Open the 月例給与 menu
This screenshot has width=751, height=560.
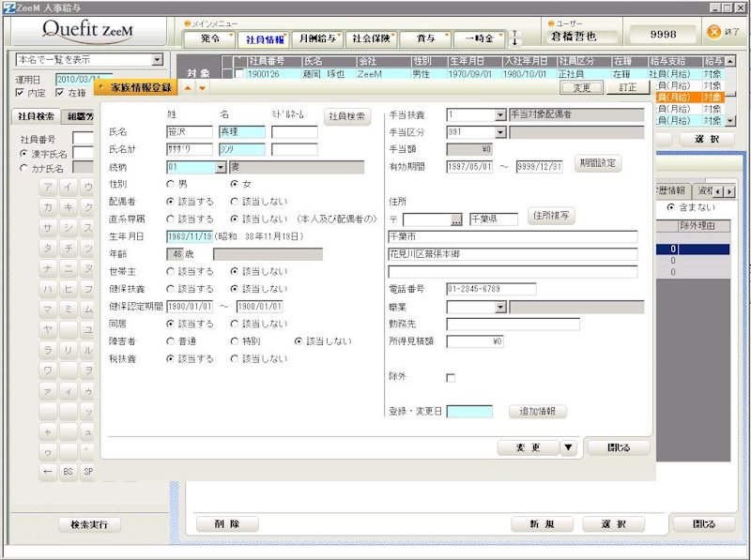[317, 38]
